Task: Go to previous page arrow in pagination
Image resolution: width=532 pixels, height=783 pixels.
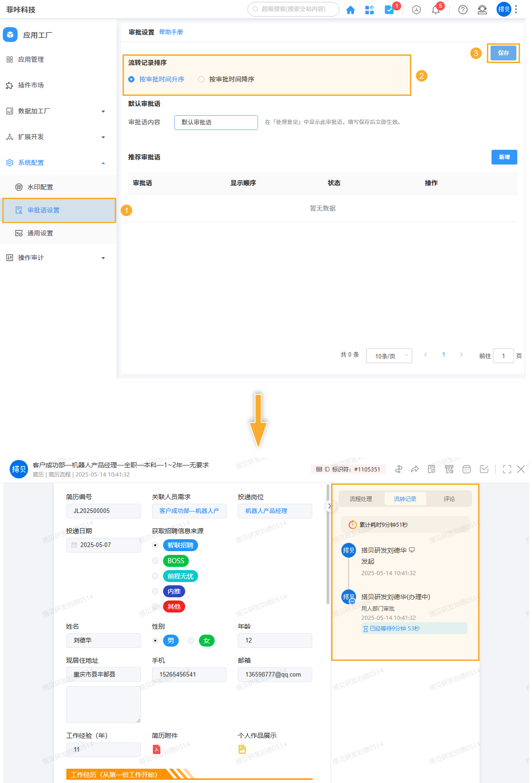Action: tap(426, 355)
